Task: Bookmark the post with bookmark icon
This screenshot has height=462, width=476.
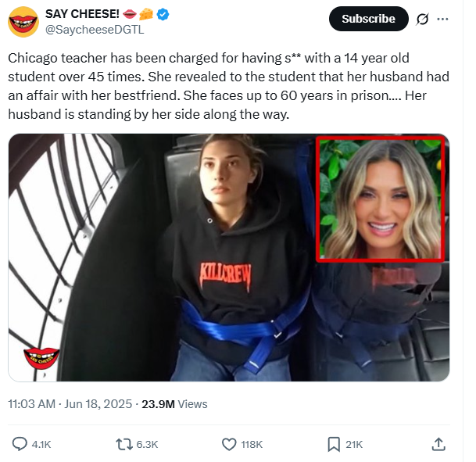Action: coord(334,444)
